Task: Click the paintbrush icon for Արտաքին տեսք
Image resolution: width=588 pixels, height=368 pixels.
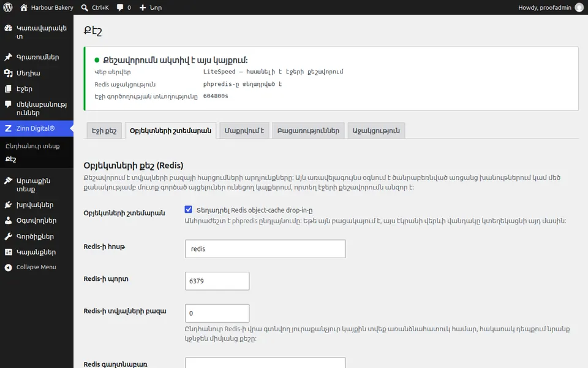Action: 8,181
